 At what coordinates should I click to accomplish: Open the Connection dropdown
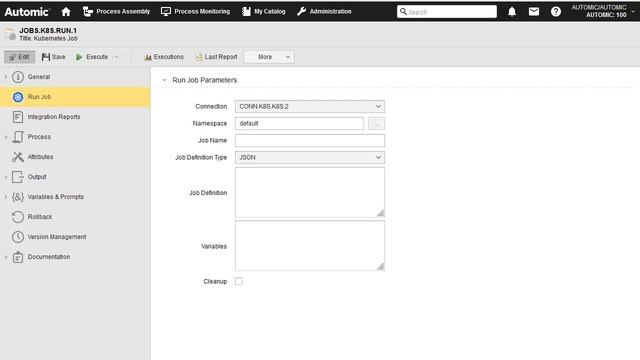310,107
